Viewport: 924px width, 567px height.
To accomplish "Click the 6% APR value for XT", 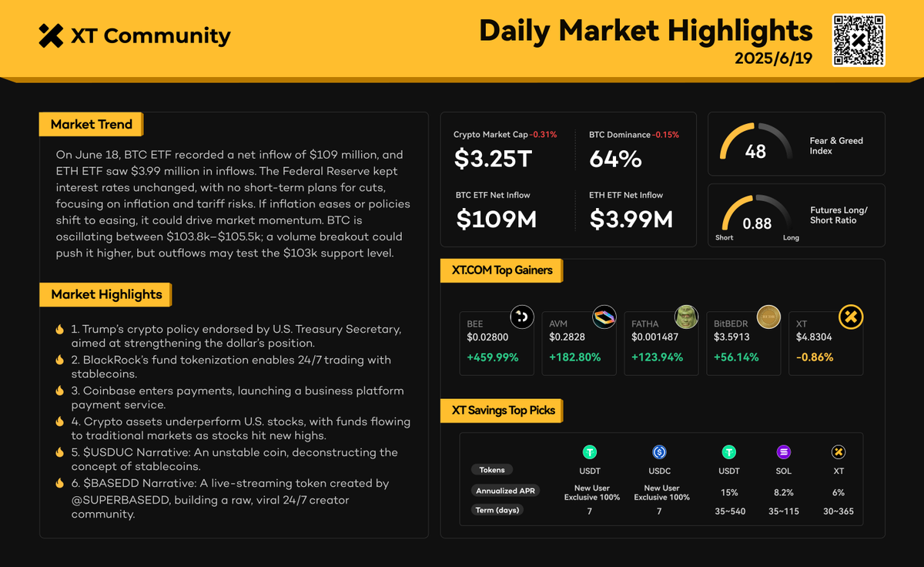I will point(839,492).
